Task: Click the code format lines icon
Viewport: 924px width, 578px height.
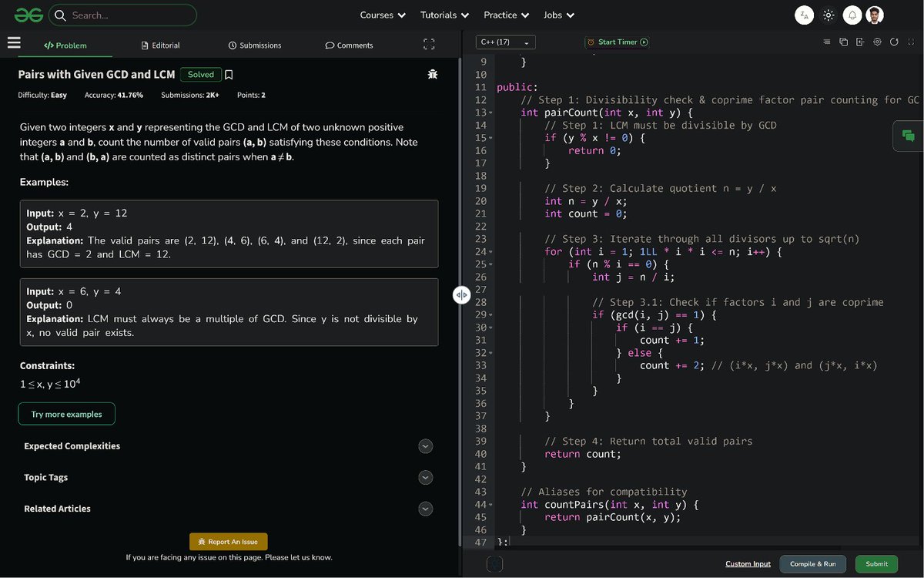Action: tap(826, 42)
